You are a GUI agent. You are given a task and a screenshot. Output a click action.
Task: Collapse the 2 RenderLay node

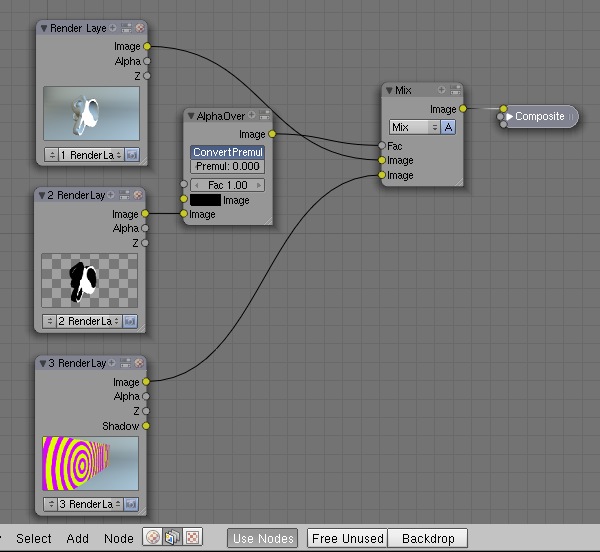(x=42, y=195)
